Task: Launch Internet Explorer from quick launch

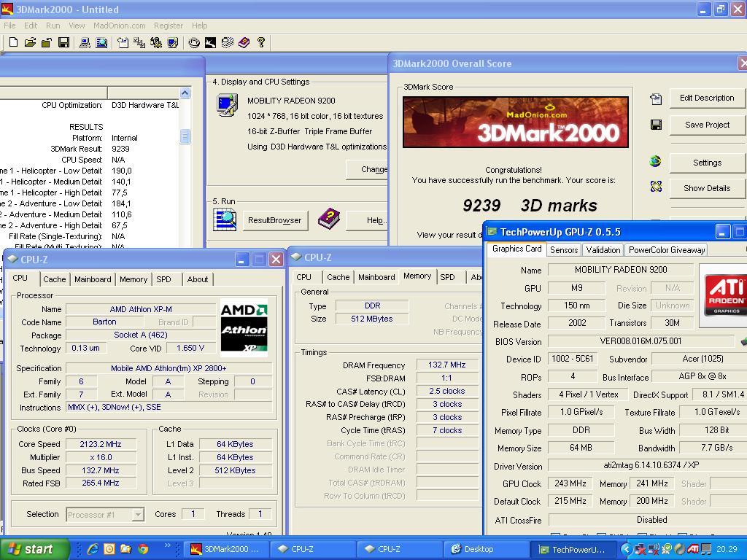Action: pyautogui.click(x=93, y=549)
